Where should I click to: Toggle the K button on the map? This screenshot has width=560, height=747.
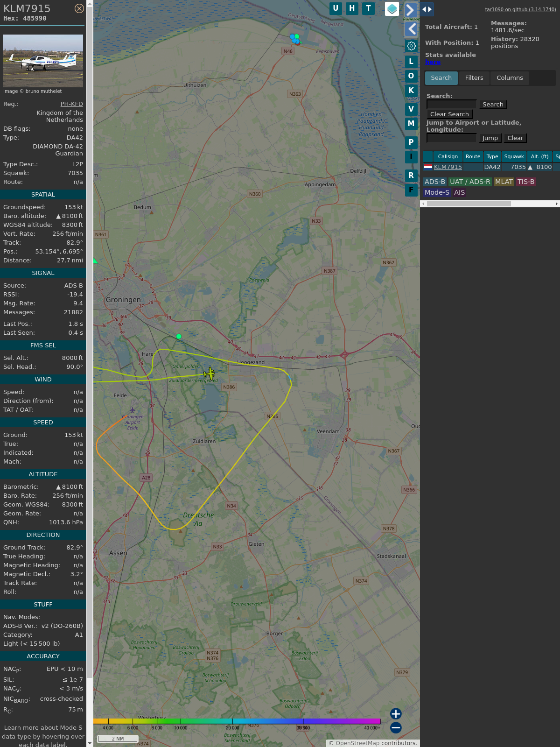(x=411, y=91)
